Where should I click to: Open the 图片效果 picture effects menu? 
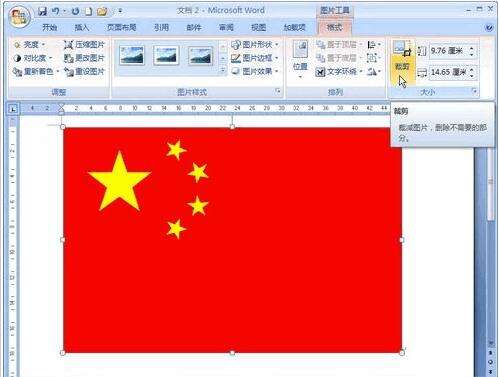point(255,71)
